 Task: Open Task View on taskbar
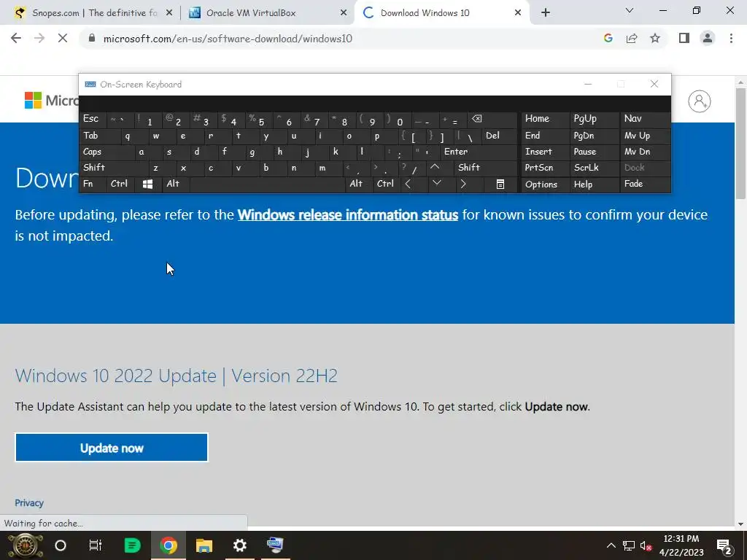pos(96,545)
